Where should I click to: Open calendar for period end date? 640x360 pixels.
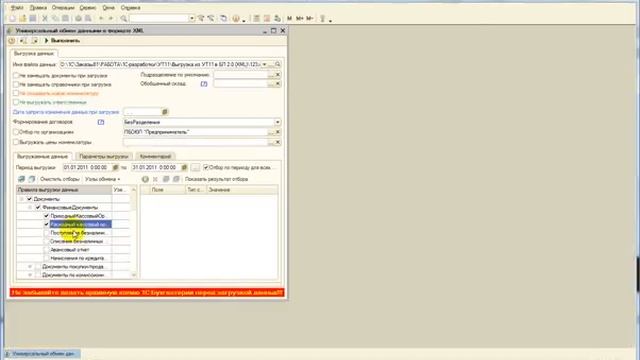click(184, 167)
